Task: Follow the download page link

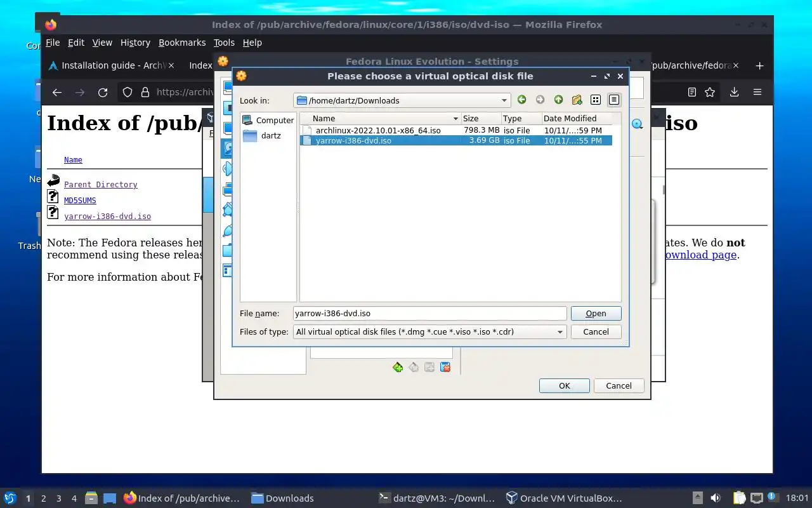Action: click(x=700, y=255)
